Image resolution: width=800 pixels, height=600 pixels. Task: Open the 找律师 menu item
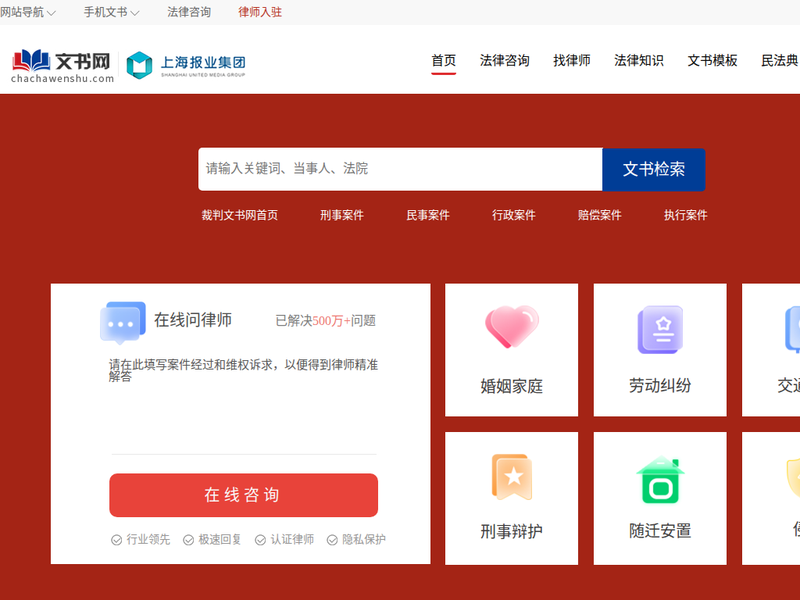(571, 60)
